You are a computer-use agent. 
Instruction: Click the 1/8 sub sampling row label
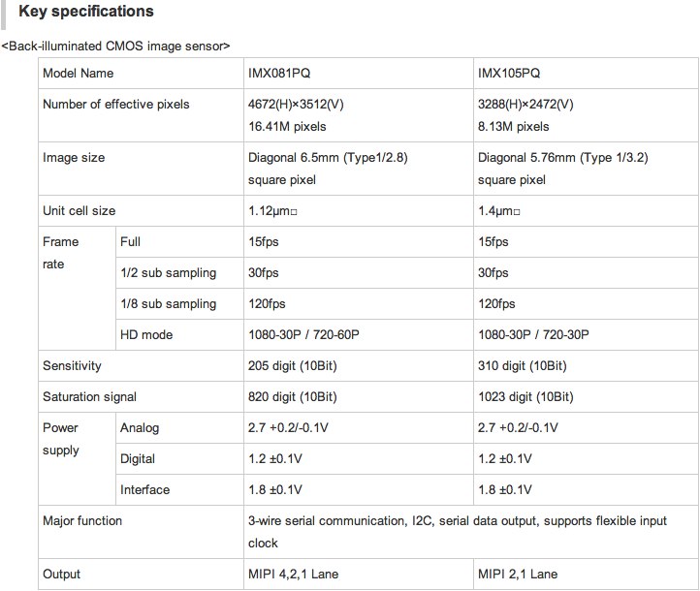(x=168, y=304)
